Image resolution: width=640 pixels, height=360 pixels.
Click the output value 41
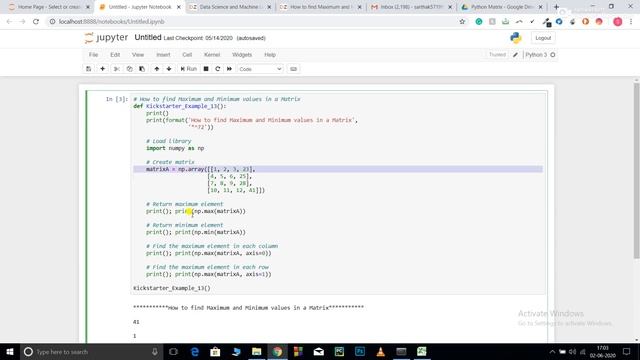[x=136, y=322]
